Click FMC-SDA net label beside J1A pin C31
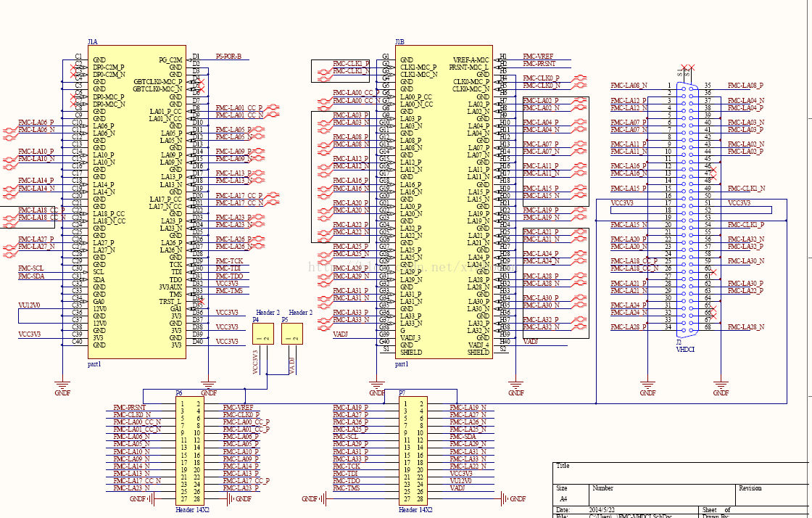 point(31,276)
